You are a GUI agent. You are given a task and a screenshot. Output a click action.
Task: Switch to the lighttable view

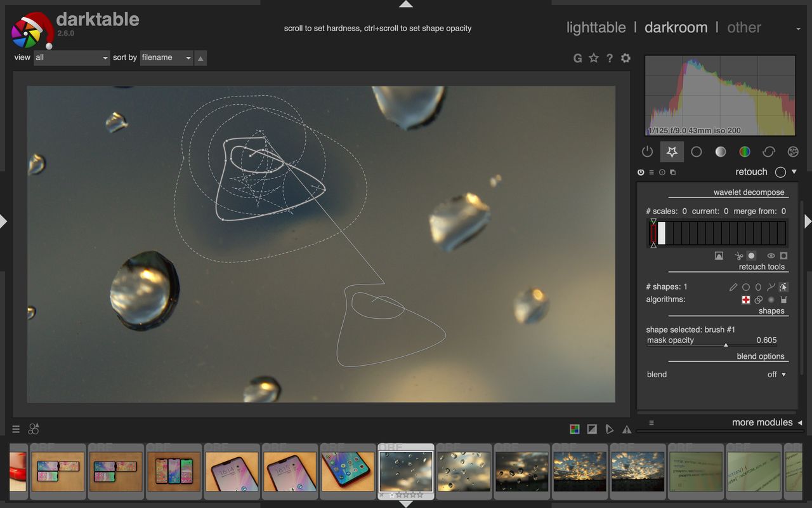click(596, 27)
